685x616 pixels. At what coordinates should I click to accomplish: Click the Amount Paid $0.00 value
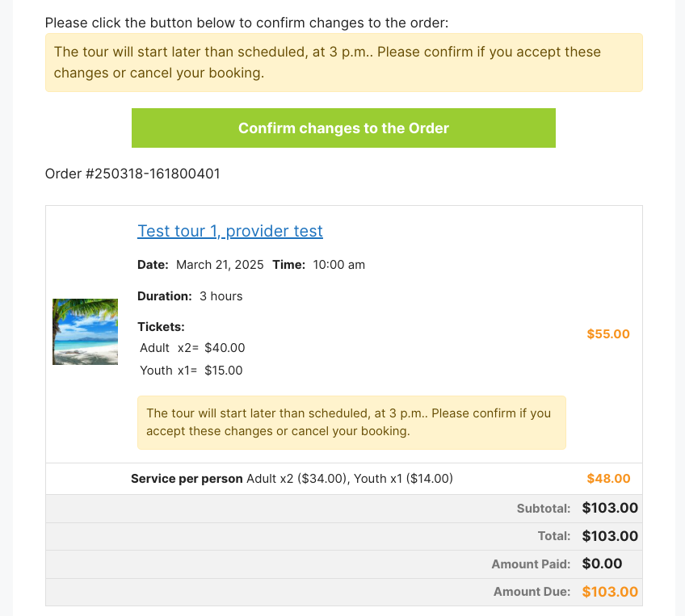click(602, 564)
